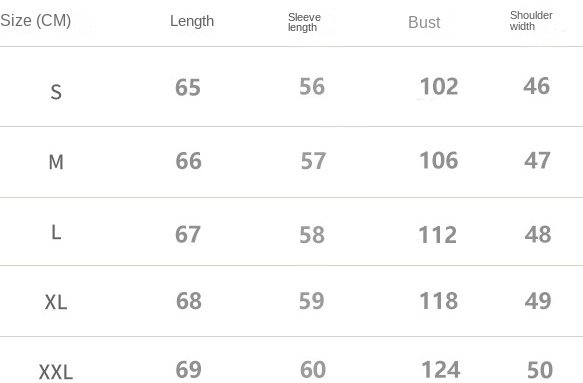
Task: Click the Size (CM) column header
Action: click(36, 20)
